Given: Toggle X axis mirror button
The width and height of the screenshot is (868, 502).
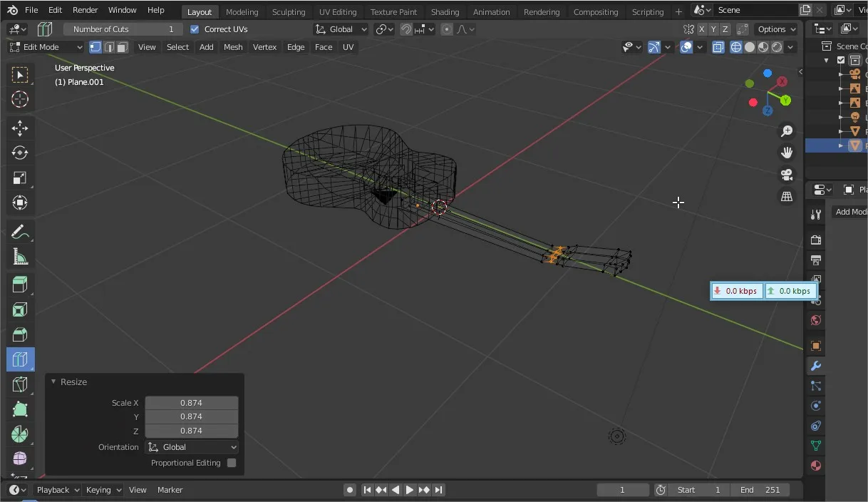Looking at the screenshot, I should click(x=702, y=29).
